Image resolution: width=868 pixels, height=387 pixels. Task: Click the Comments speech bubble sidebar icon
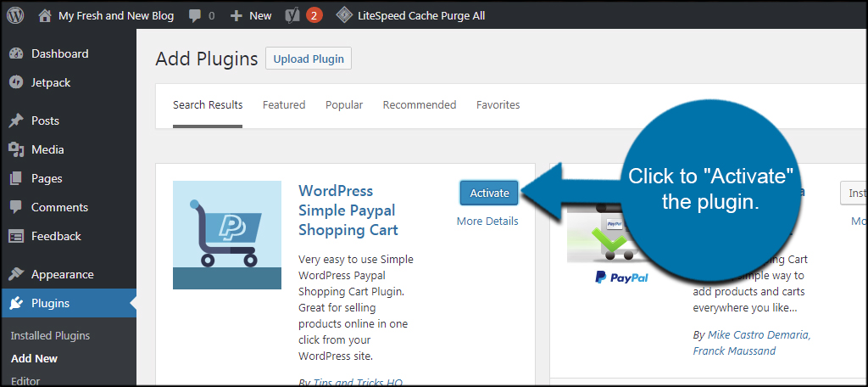[16, 207]
